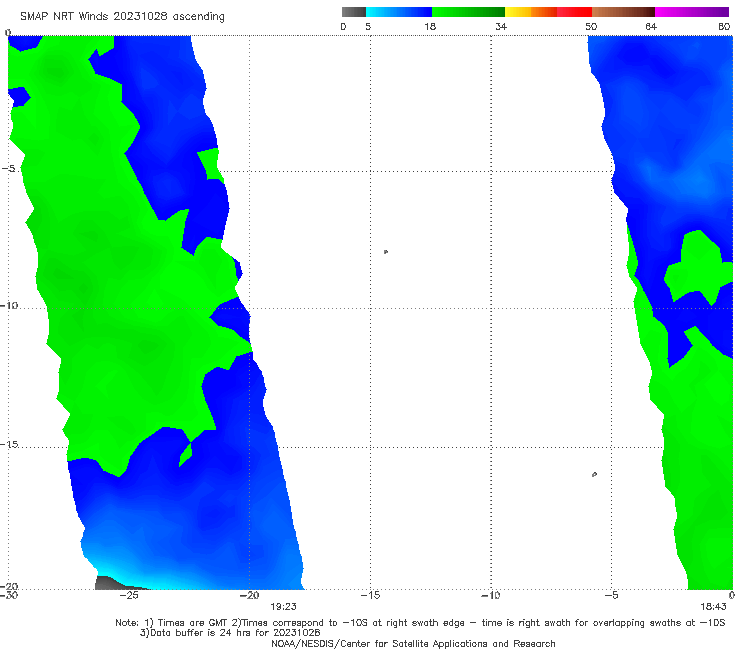Screen dimensions: 740x650
Task: Click the color bar label "18"
Action: (430, 26)
